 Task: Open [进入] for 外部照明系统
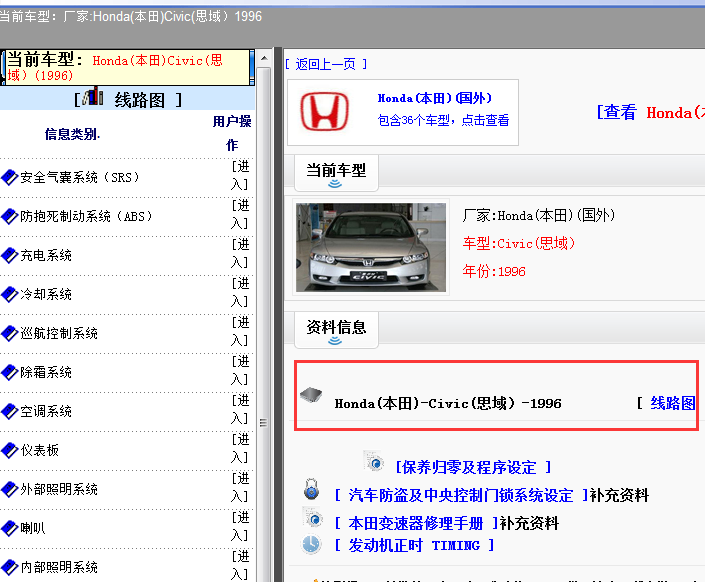(240, 488)
